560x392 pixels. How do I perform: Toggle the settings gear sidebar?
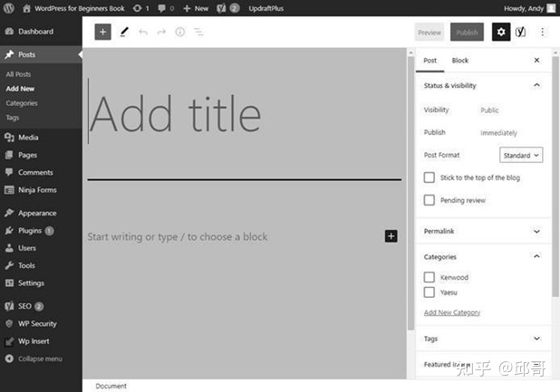501,32
